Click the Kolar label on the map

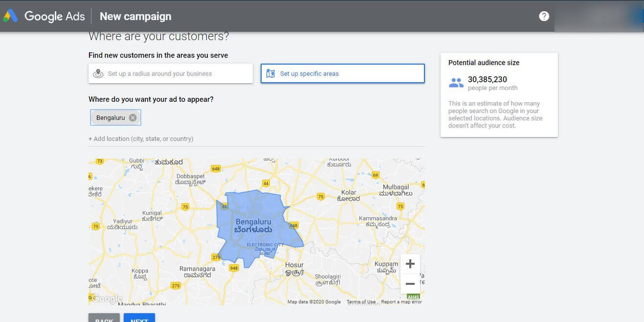pos(349,196)
